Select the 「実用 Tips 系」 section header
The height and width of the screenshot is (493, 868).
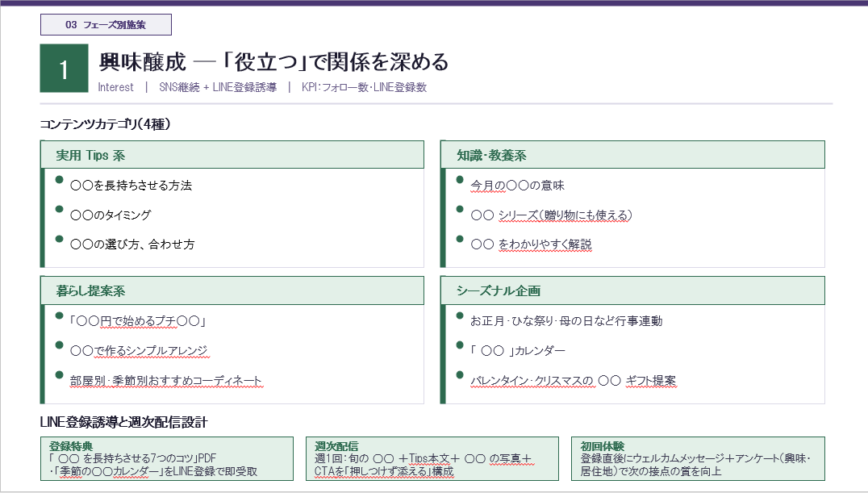[232, 154]
